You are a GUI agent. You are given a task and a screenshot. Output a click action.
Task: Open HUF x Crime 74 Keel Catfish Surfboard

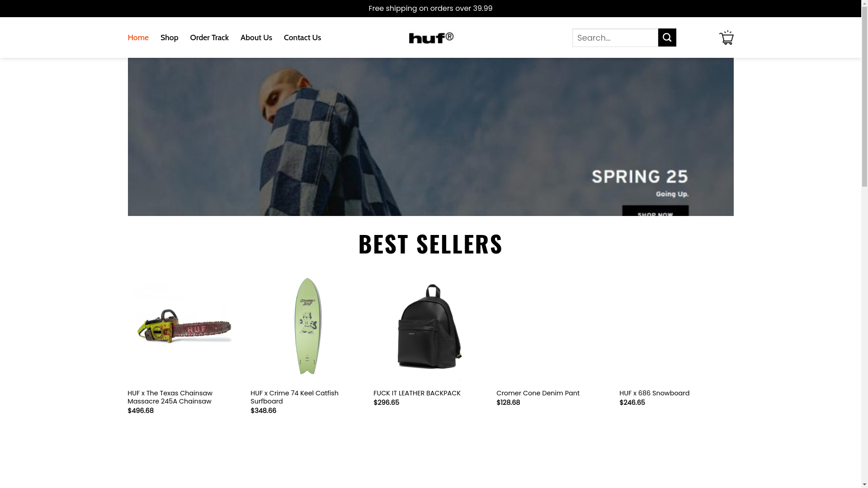point(294,397)
